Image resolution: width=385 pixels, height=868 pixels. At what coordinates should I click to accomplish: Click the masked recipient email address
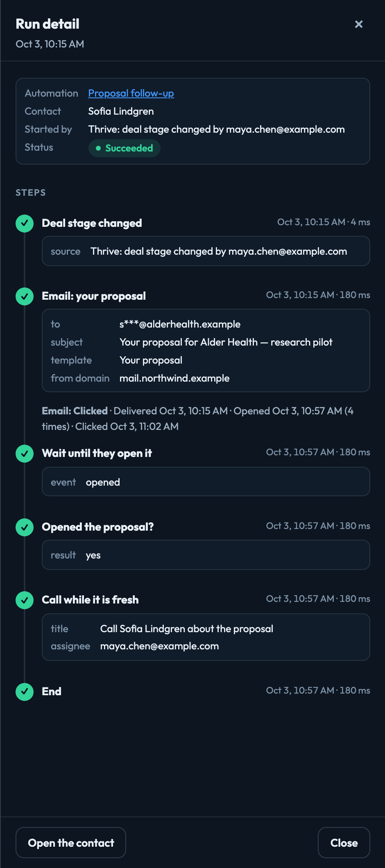click(x=180, y=324)
